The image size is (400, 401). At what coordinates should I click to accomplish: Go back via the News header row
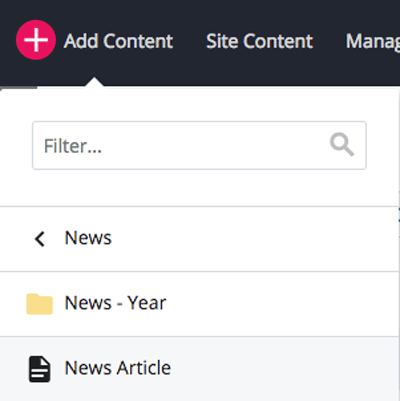199,239
